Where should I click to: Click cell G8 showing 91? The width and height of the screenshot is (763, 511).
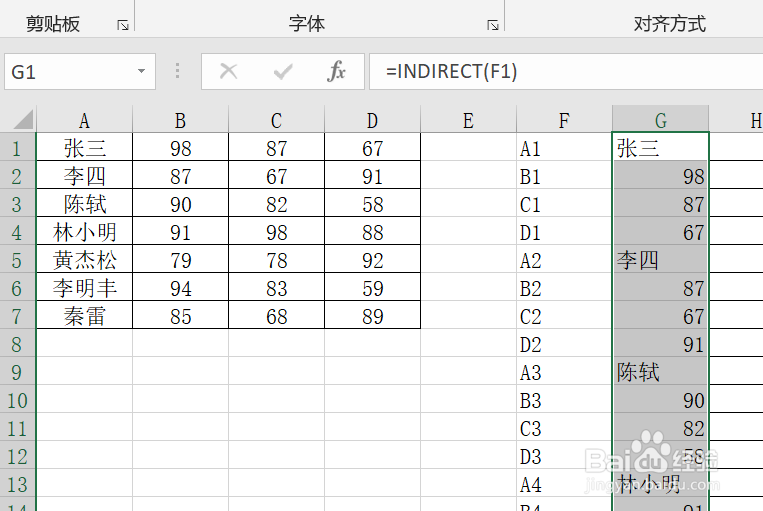(x=660, y=344)
